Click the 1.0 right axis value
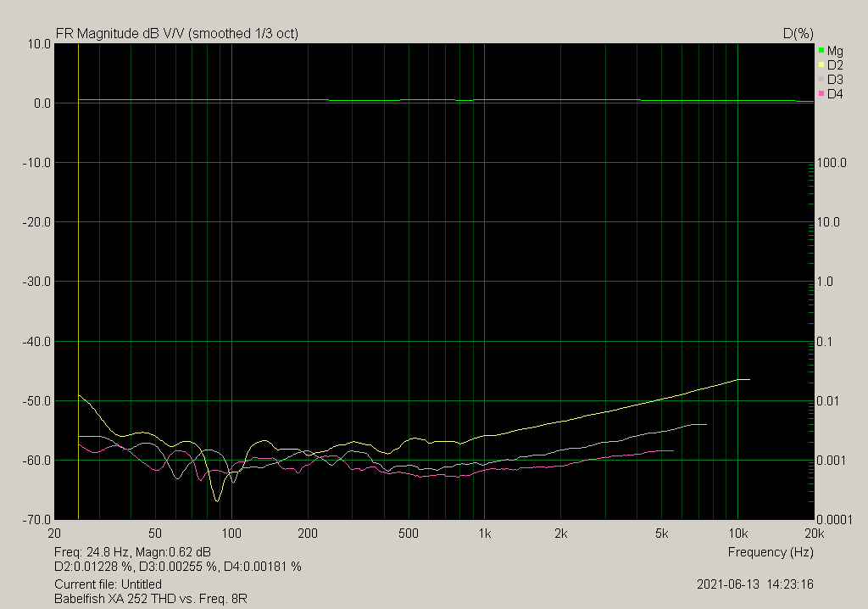Viewport: 868px width, 609px height. coord(825,282)
